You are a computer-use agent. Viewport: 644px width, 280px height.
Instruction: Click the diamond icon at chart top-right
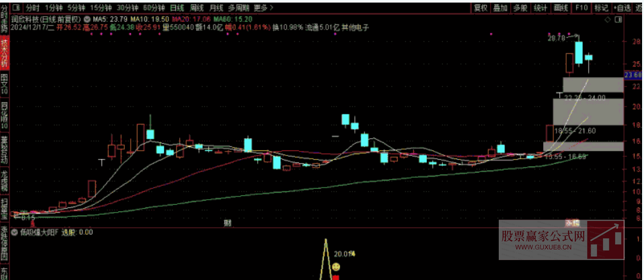[x=607, y=19]
